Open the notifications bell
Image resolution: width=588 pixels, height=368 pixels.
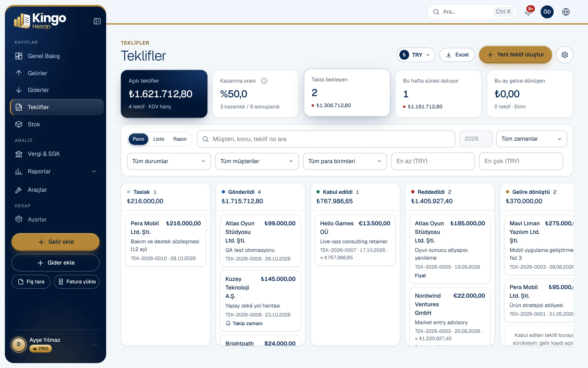pos(528,12)
